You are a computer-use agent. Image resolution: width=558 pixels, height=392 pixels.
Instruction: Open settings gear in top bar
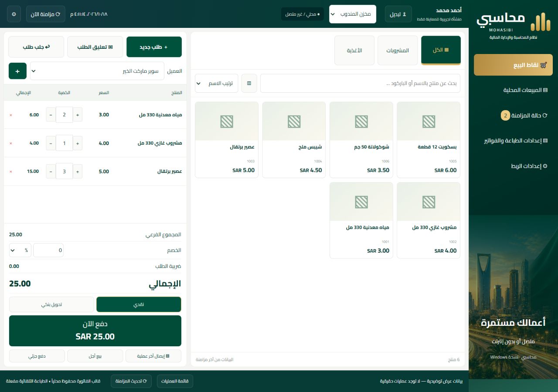pyautogui.click(x=14, y=14)
